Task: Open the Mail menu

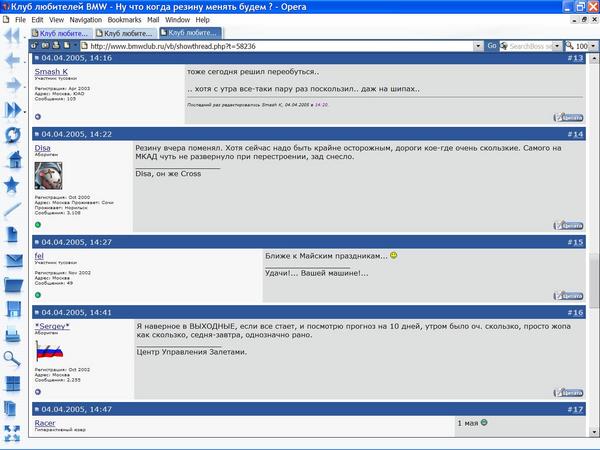Action: (x=153, y=20)
